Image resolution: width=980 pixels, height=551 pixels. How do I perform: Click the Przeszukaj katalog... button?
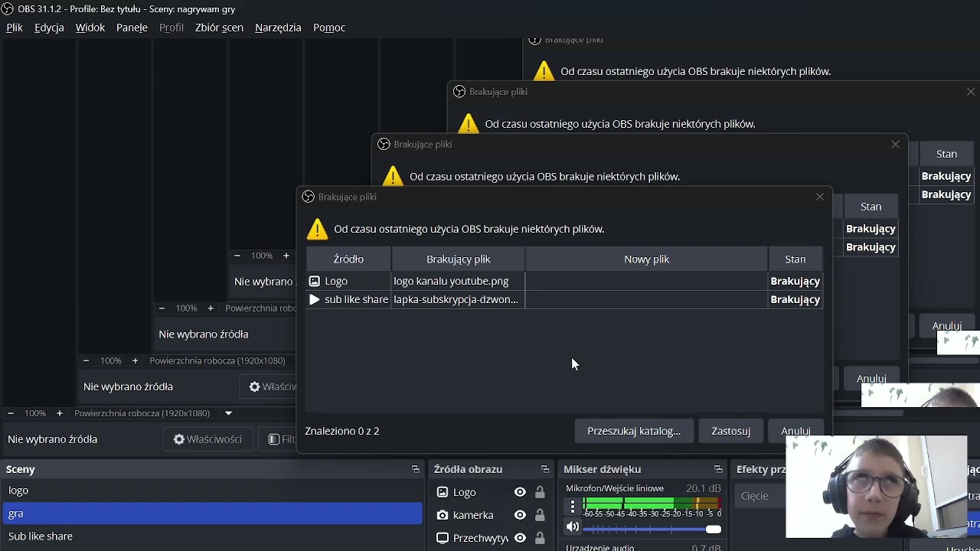tap(634, 431)
